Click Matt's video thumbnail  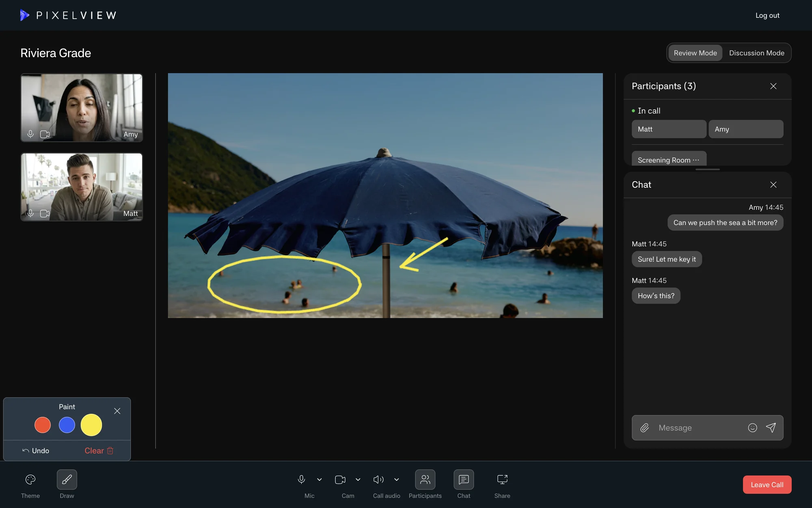tap(82, 187)
